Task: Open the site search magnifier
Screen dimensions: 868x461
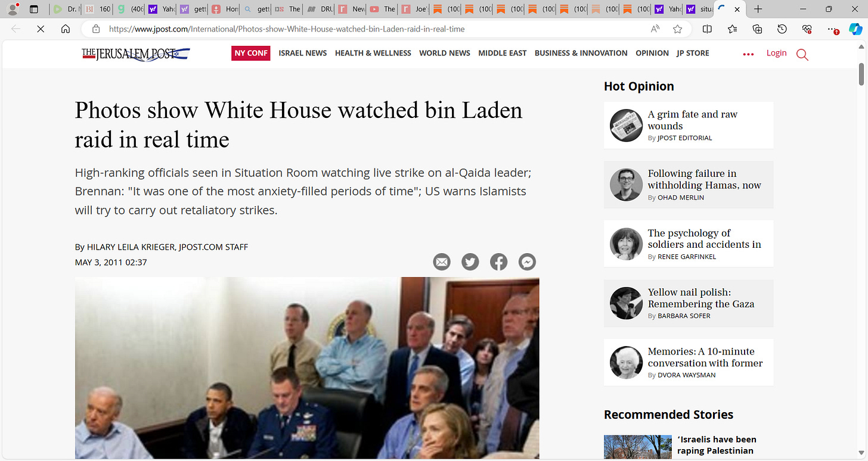Action: [802, 55]
